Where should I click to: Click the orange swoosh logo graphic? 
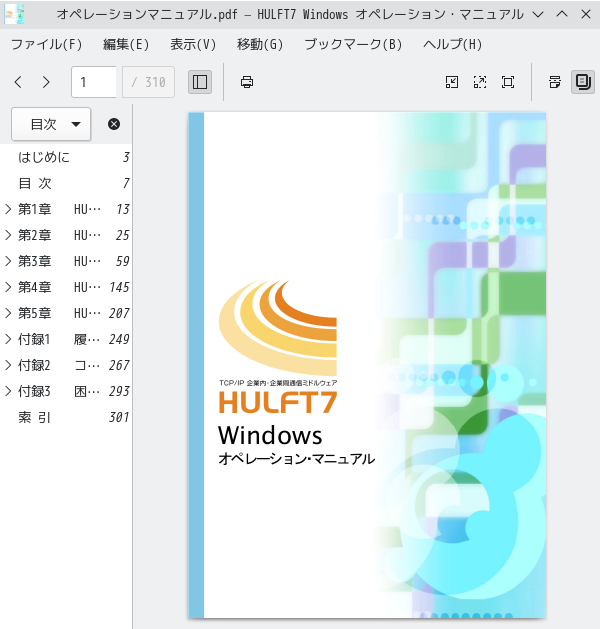[278, 328]
